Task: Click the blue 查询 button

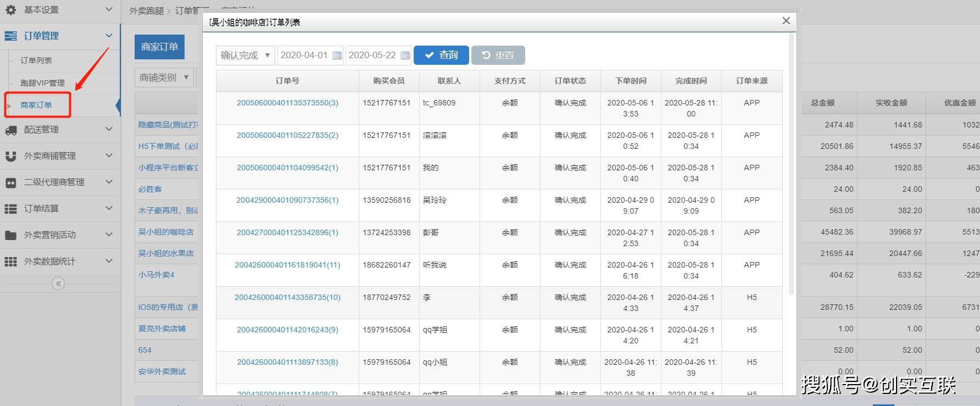Action: 441,55
